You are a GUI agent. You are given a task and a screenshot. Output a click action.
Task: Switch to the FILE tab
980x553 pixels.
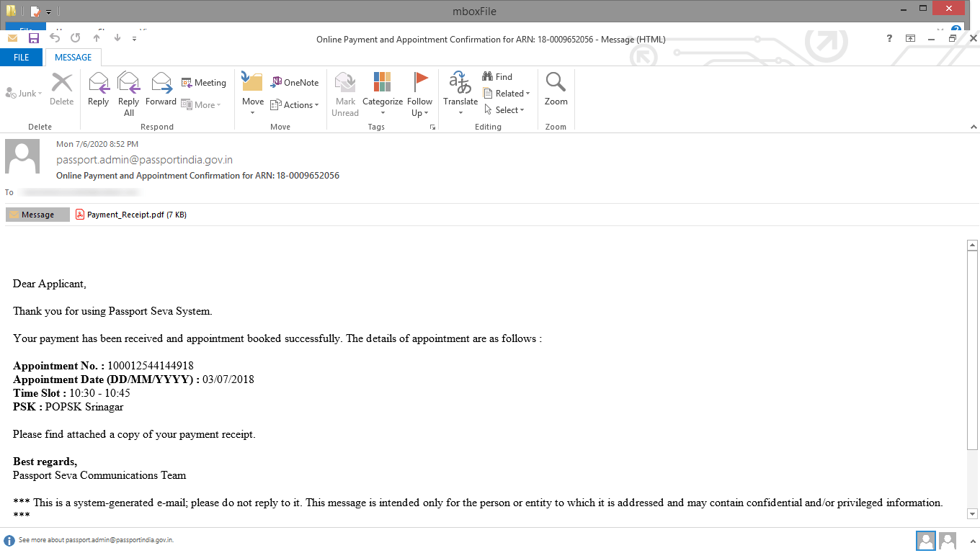(22, 57)
